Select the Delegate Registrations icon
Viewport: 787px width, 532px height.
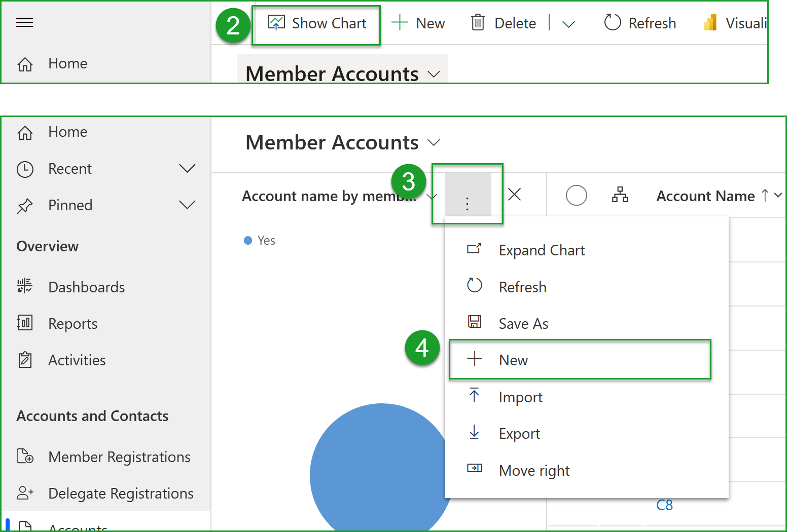[x=24, y=492]
